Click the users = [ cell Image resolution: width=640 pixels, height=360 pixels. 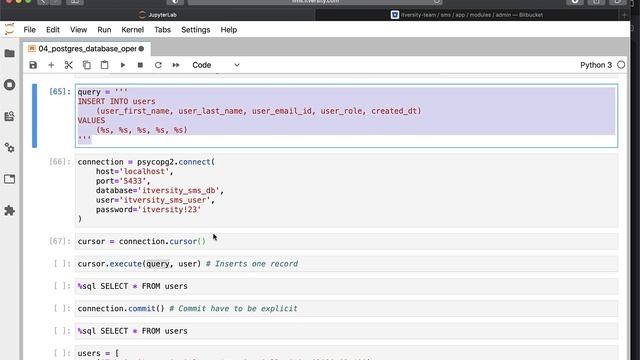coord(346,353)
